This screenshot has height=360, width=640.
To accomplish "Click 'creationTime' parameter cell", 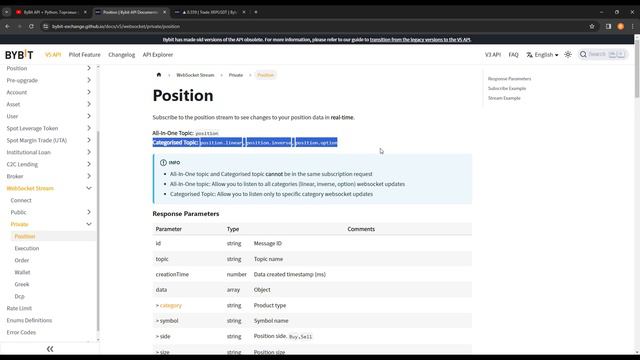I will pos(172,274).
